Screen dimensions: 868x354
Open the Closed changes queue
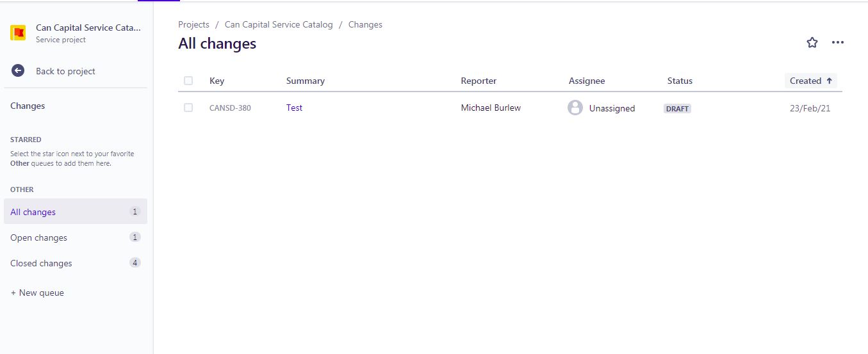(76, 263)
